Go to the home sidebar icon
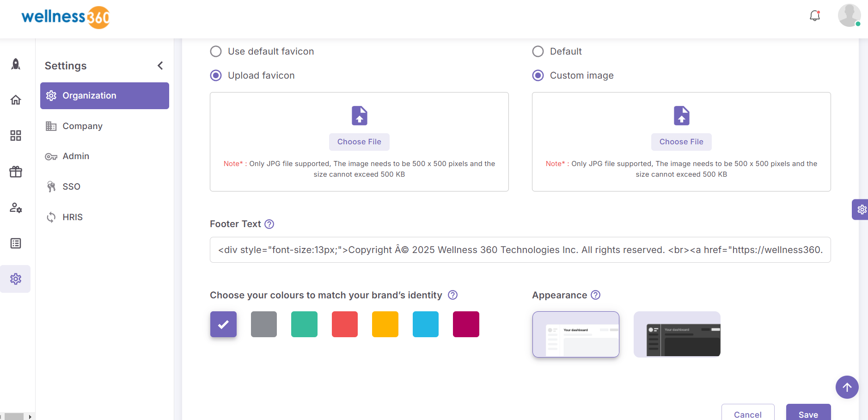This screenshot has width=868, height=420. [16, 99]
